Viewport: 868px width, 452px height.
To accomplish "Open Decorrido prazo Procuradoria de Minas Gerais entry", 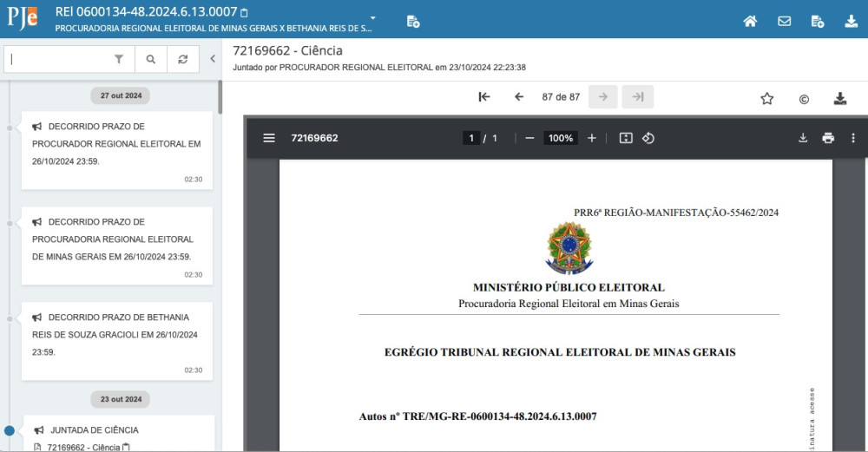I will 117,246.
